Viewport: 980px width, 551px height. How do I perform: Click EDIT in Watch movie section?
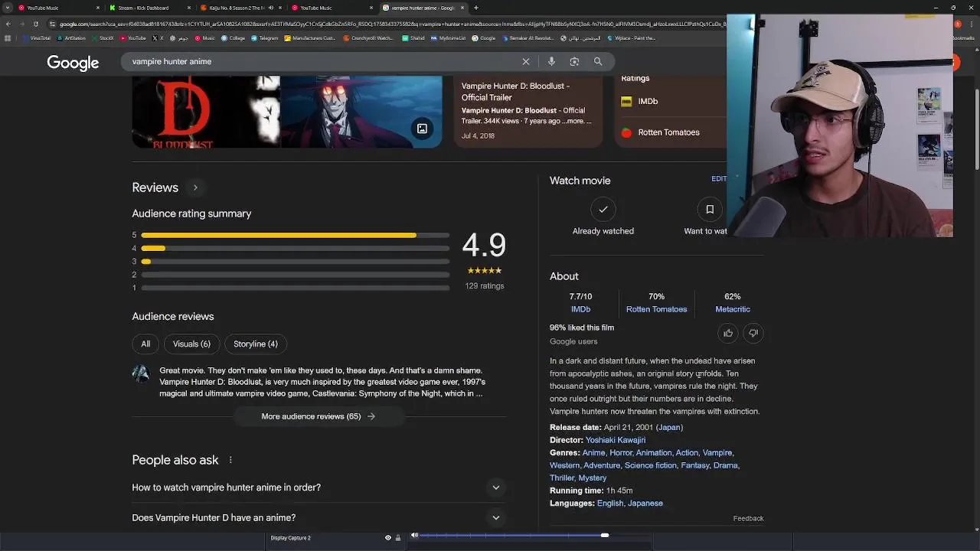[719, 178]
